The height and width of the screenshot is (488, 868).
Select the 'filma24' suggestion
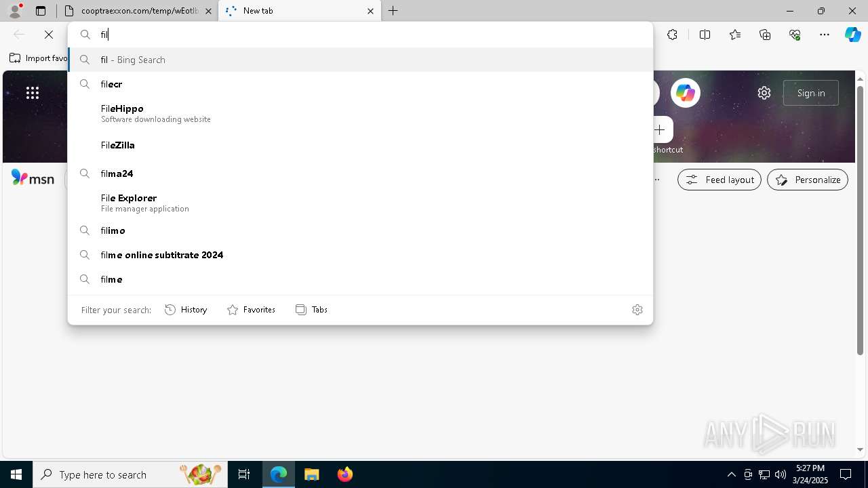point(360,174)
